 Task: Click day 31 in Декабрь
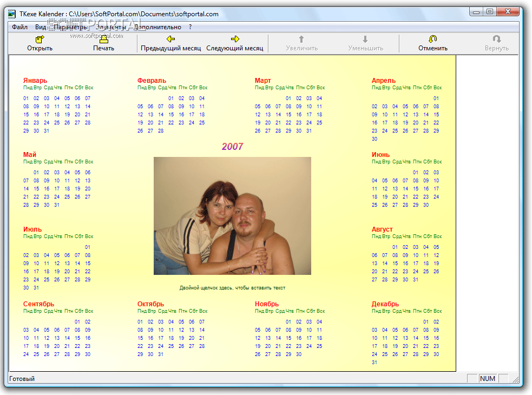click(375, 363)
